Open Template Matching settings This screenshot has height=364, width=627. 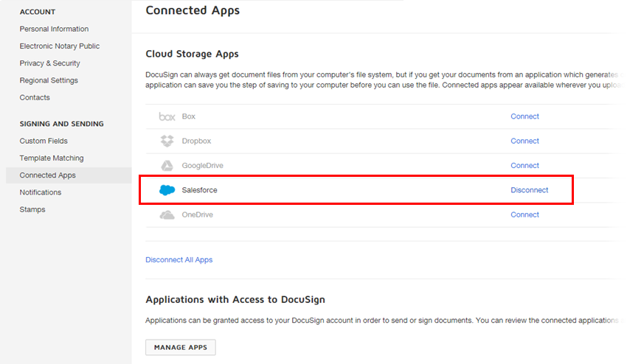coord(52,158)
